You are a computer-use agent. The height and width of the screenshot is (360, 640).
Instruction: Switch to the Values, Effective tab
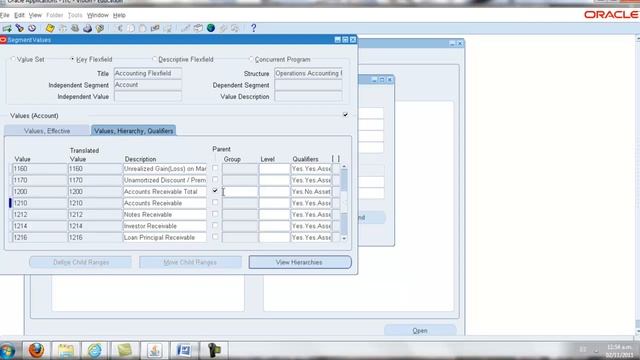tap(47, 131)
